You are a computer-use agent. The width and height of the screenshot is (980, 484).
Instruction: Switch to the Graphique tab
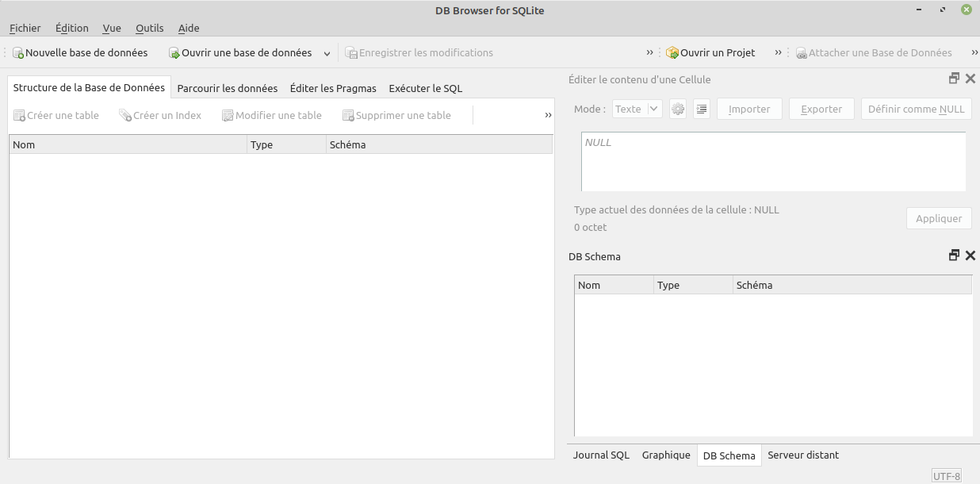666,455
